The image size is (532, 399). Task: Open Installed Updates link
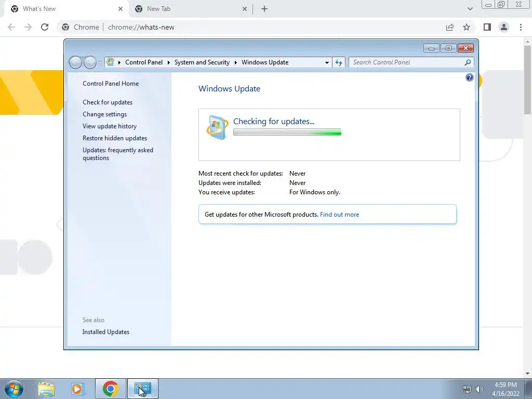point(106,332)
